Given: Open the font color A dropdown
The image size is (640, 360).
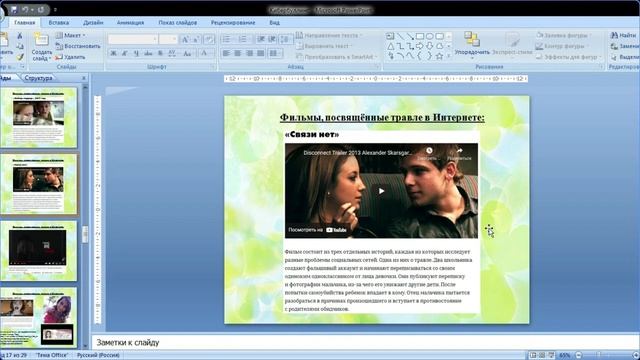Looking at the screenshot, I should point(206,53).
